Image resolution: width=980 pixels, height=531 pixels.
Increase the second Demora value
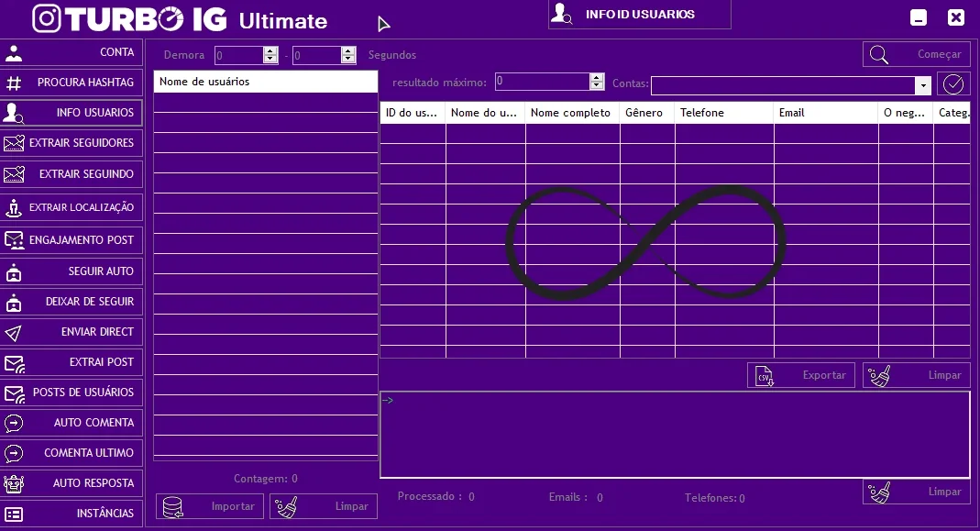point(348,50)
